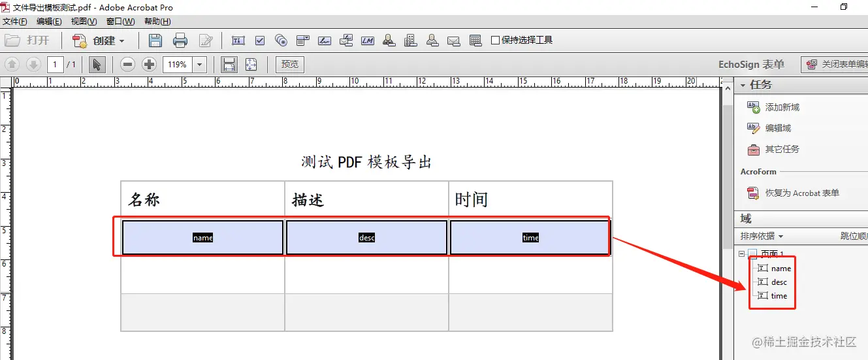Select the company building field tool
Screen dimensions: 868x360
pyautogui.click(x=410, y=41)
